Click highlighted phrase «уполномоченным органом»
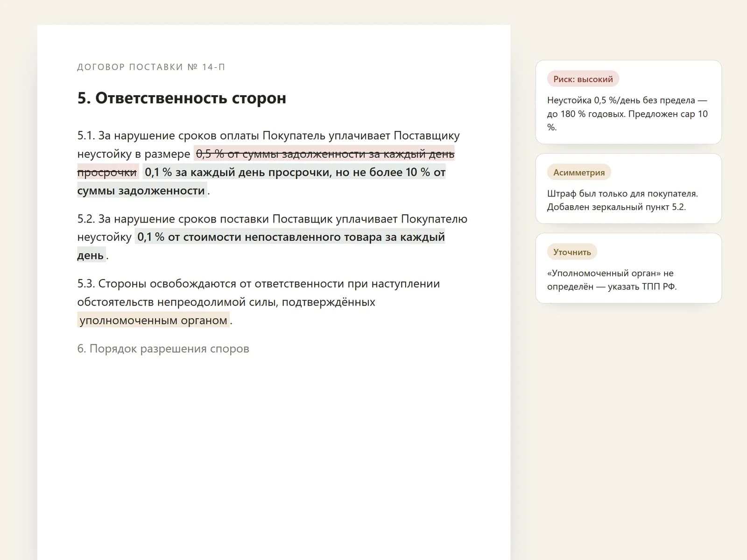Screen dimensions: 747x560 154,320
